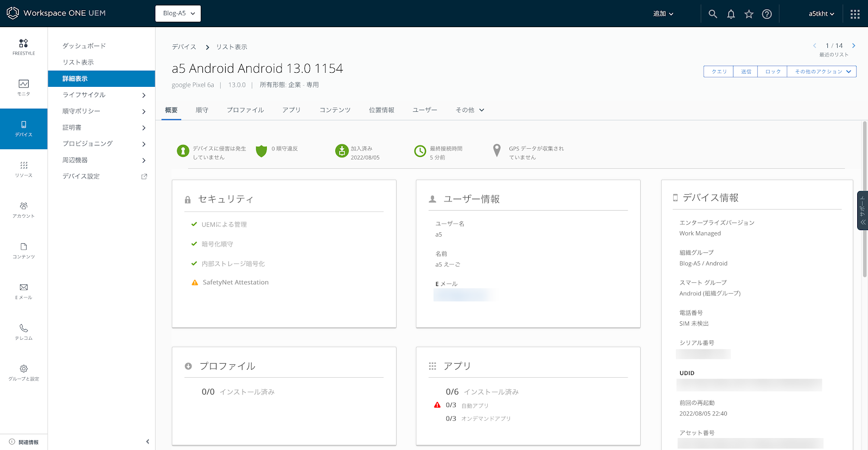This screenshot has height=450, width=868.
Task: Open the モニタ sidebar section
Action: click(23, 88)
